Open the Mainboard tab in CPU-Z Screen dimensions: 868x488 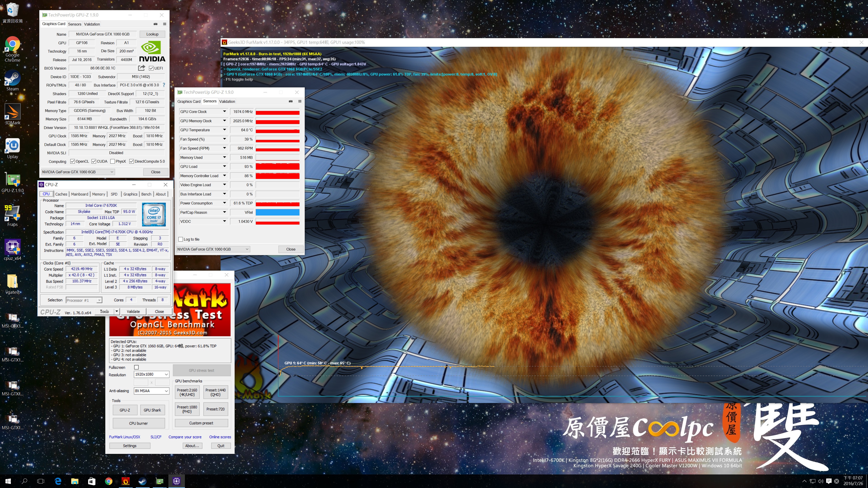pyautogui.click(x=80, y=194)
